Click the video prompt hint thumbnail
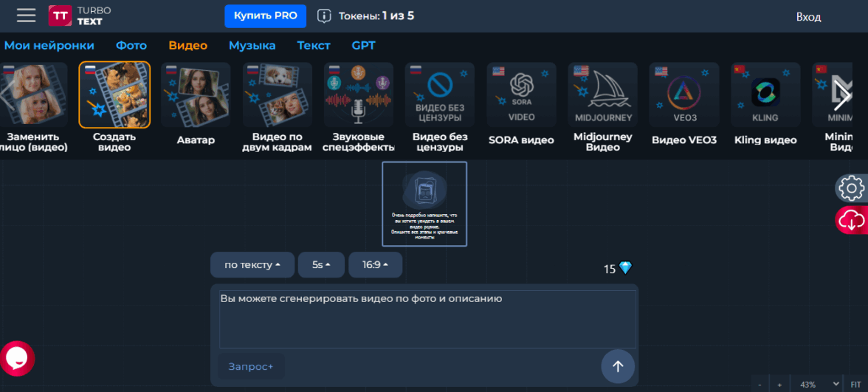Screen dimensions: 868x392 (x=424, y=204)
